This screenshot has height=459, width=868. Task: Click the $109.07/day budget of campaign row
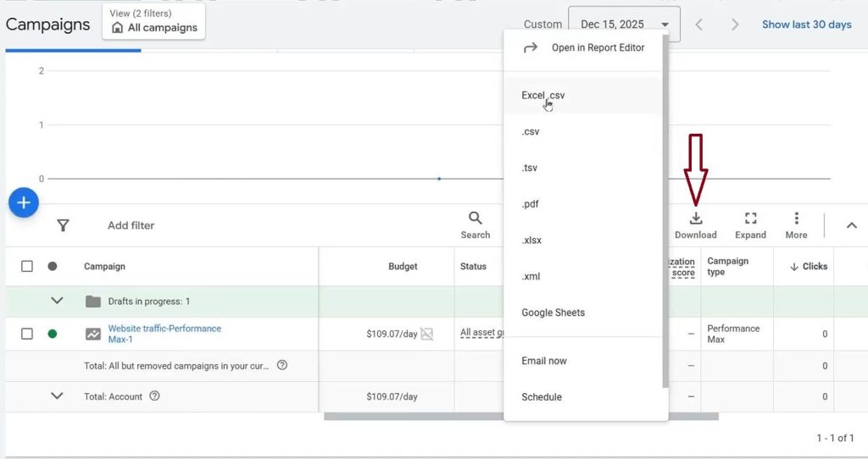pyautogui.click(x=392, y=334)
